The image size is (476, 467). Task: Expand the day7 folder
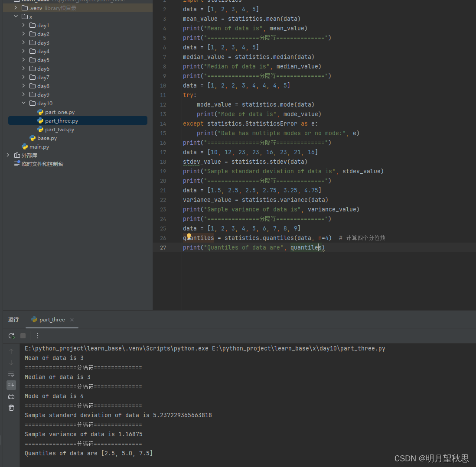click(x=23, y=77)
